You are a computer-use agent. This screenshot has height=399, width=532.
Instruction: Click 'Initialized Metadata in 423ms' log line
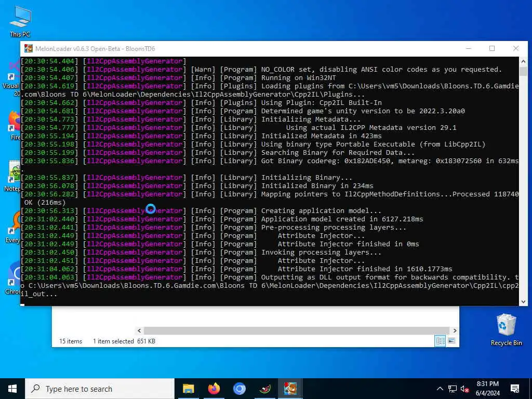(x=201, y=136)
